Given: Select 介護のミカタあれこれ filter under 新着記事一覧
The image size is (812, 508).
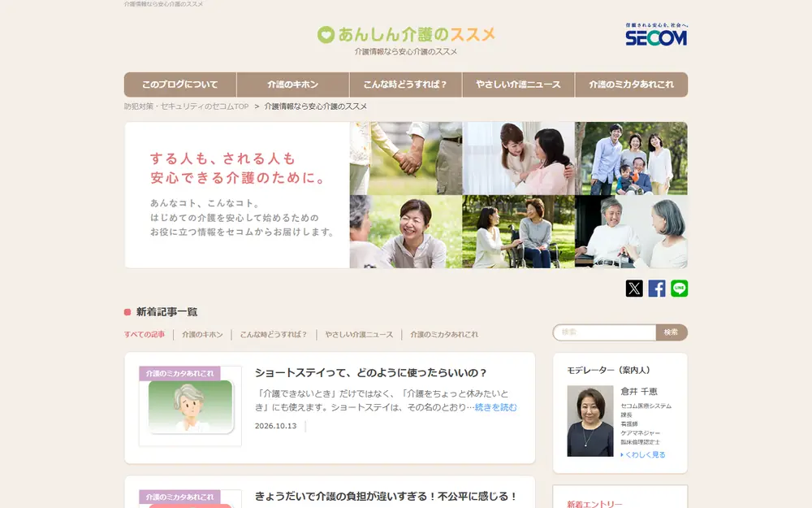Looking at the screenshot, I should tap(444, 334).
